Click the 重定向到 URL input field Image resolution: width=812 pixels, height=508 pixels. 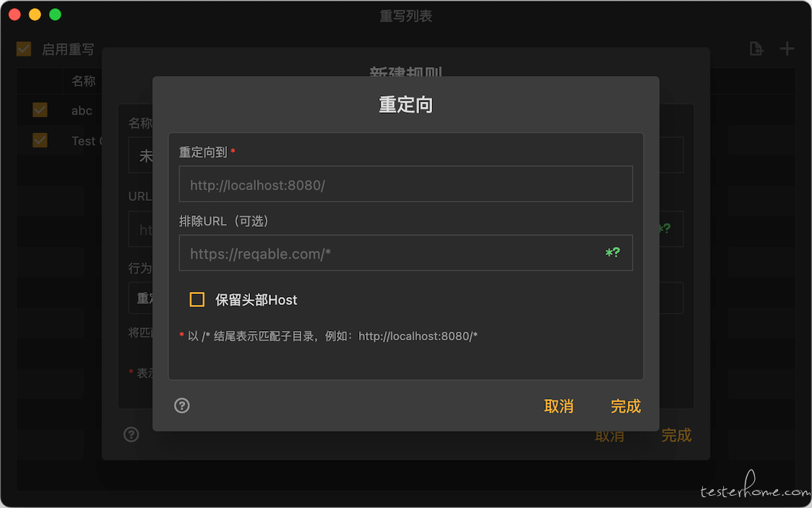(405, 184)
